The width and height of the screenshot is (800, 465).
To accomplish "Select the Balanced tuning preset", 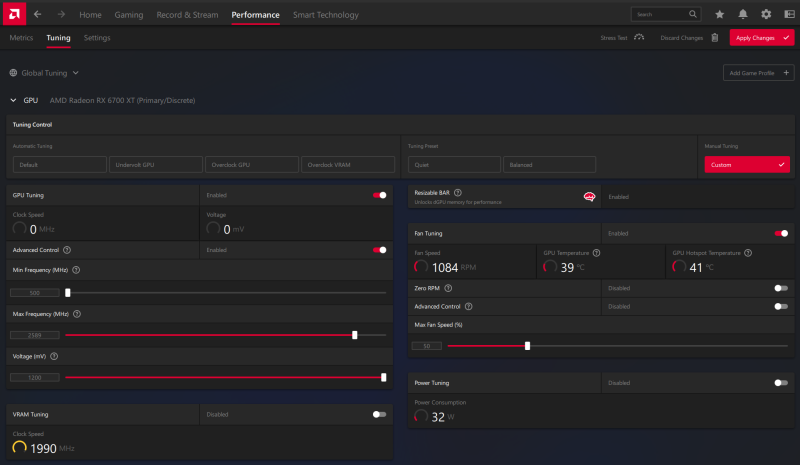I will (x=549, y=165).
